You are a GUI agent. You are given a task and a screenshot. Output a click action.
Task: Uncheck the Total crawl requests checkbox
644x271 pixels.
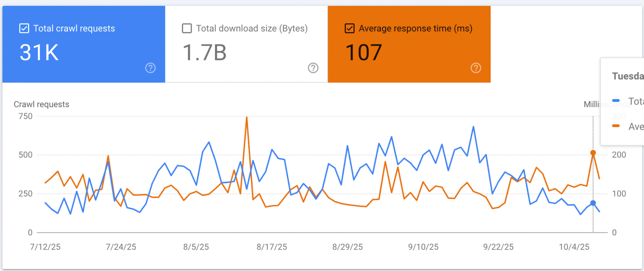pyautogui.click(x=24, y=28)
